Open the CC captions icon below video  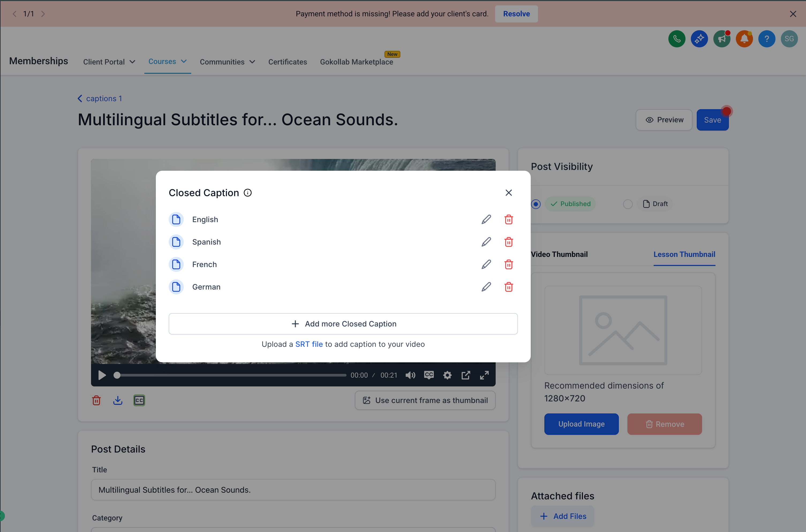(139, 400)
